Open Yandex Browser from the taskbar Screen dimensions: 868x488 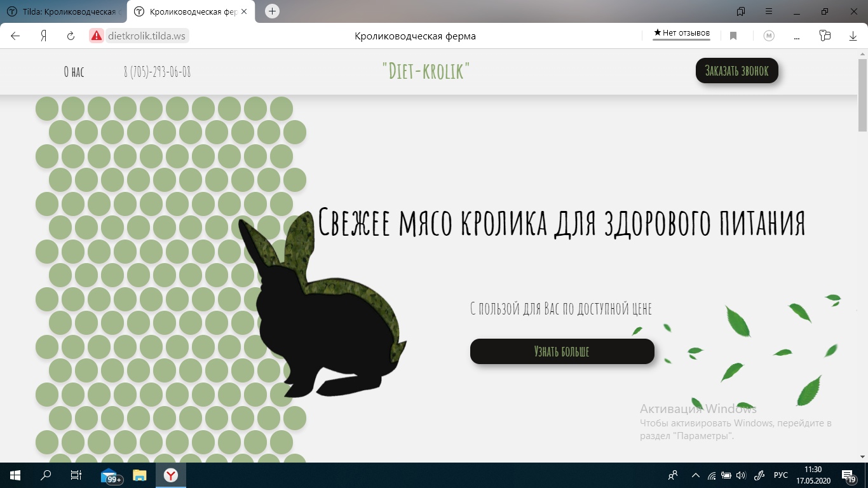172,475
